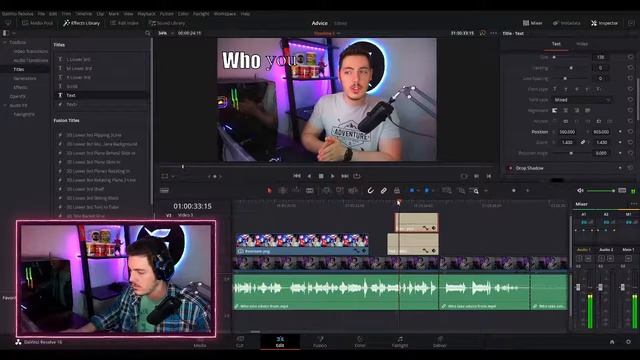The image size is (640, 360).
Task: Click the Replace Clip icon
Action: [353, 191]
